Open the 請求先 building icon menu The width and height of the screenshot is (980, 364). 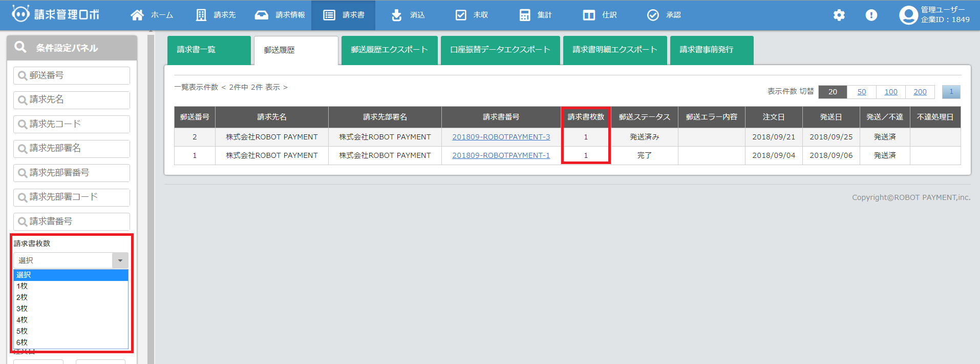[201, 15]
